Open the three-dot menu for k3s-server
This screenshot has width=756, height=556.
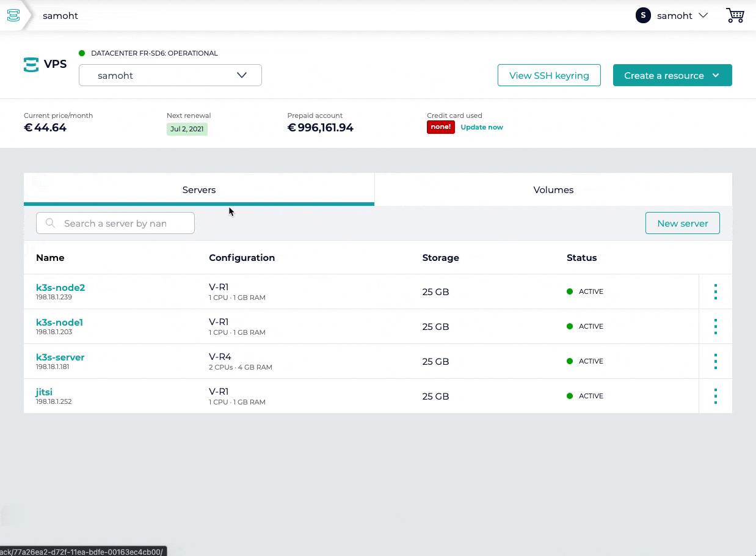pyautogui.click(x=715, y=361)
